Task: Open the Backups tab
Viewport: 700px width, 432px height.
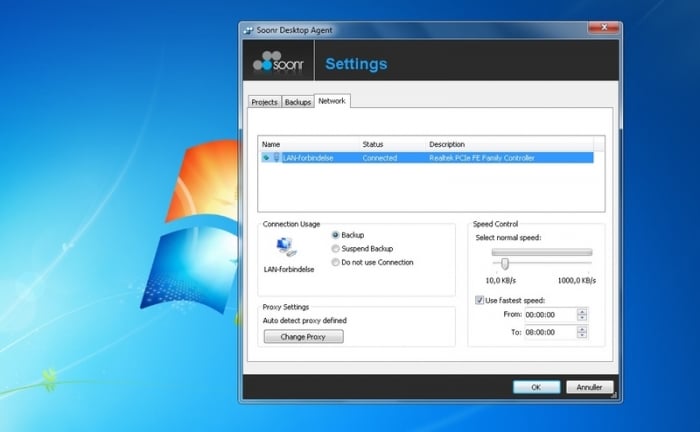Action: [297, 102]
